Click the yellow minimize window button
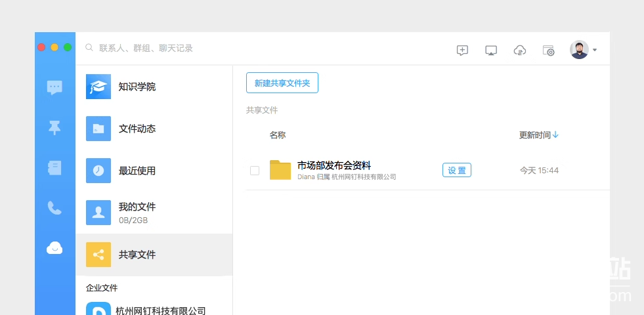This screenshot has width=644, height=315. pos(54,47)
